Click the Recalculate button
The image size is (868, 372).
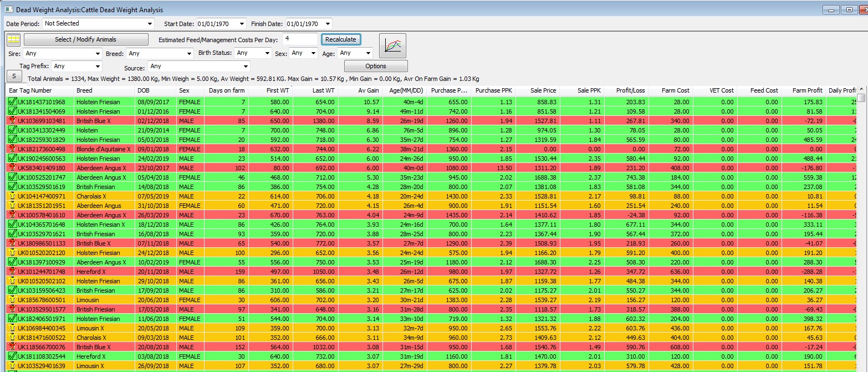[341, 39]
